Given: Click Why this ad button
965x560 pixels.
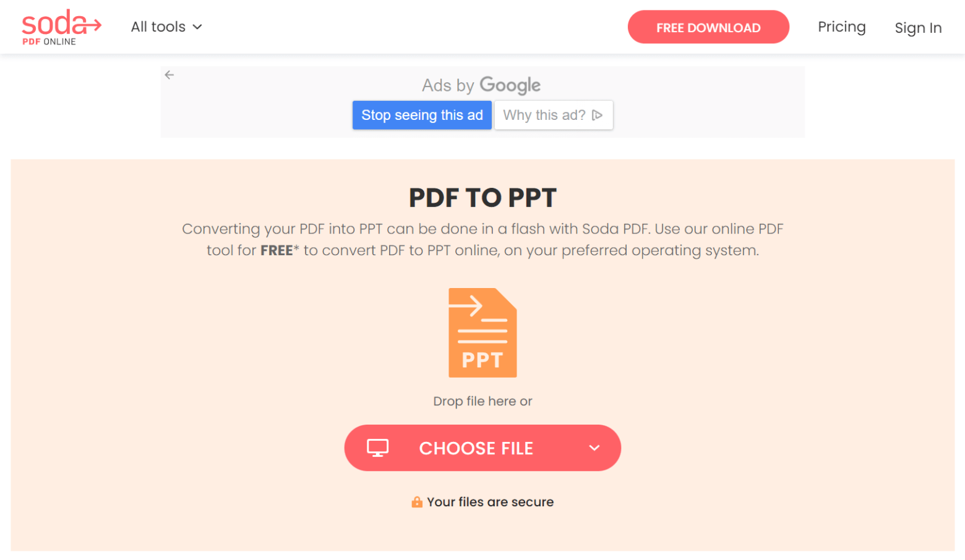Looking at the screenshot, I should [x=552, y=115].
